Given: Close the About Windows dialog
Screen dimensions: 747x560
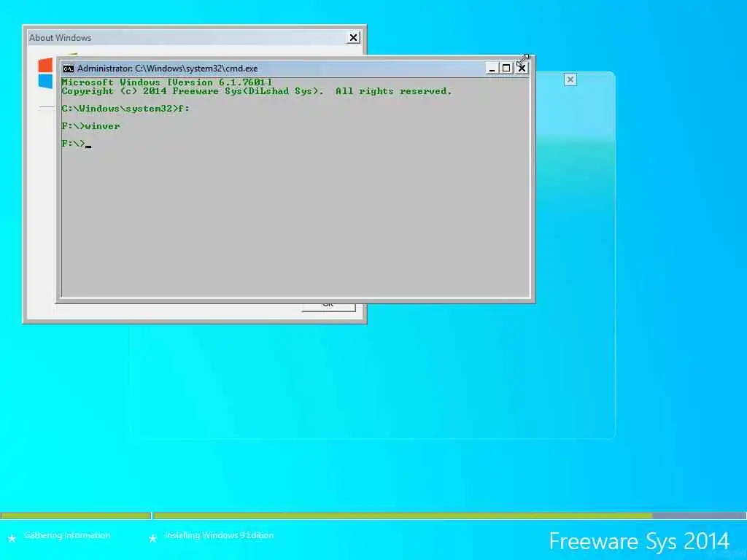Looking at the screenshot, I should point(353,38).
